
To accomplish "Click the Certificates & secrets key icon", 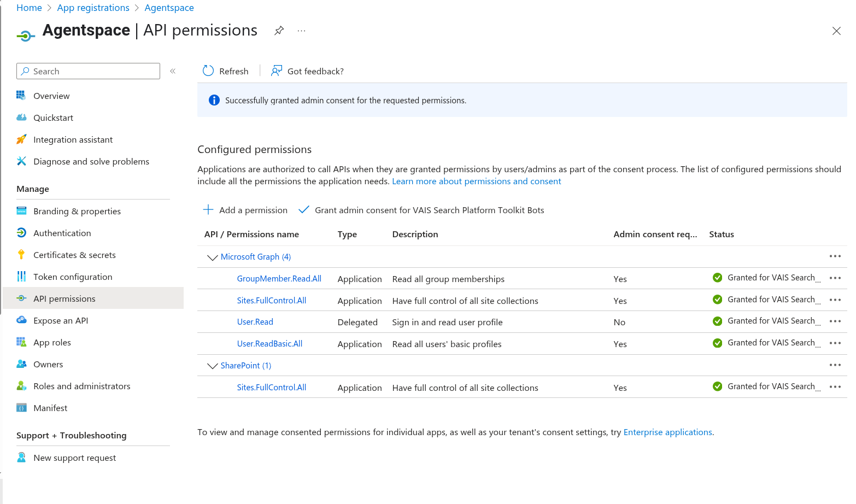I will [21, 254].
